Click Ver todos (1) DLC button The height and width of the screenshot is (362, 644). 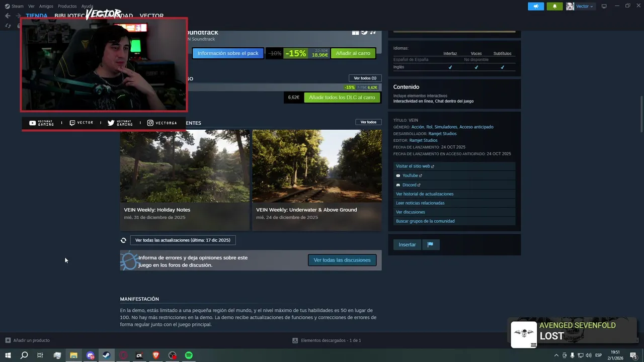tap(365, 78)
